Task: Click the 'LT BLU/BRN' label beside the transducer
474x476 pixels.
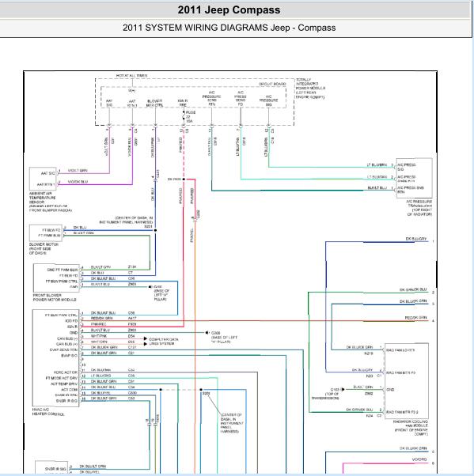Action: tap(377, 164)
